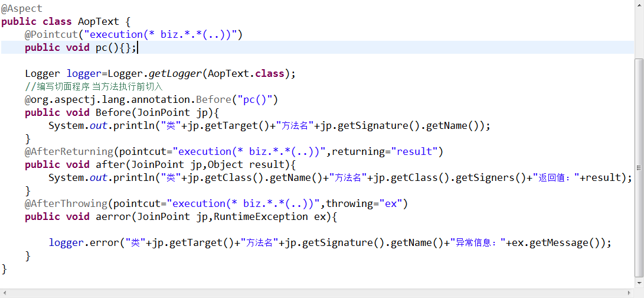Click the getLogger method call
Viewport: 644px width, 298px height.
click(175, 74)
